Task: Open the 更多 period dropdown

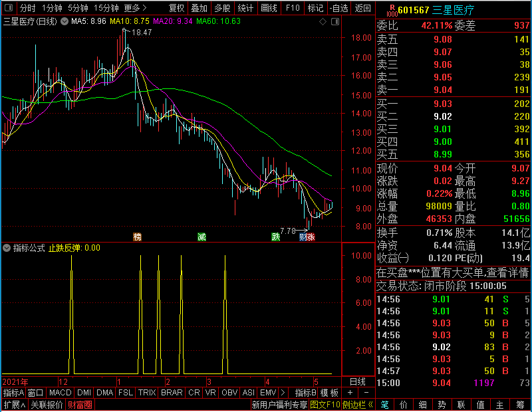Action: click(135, 8)
